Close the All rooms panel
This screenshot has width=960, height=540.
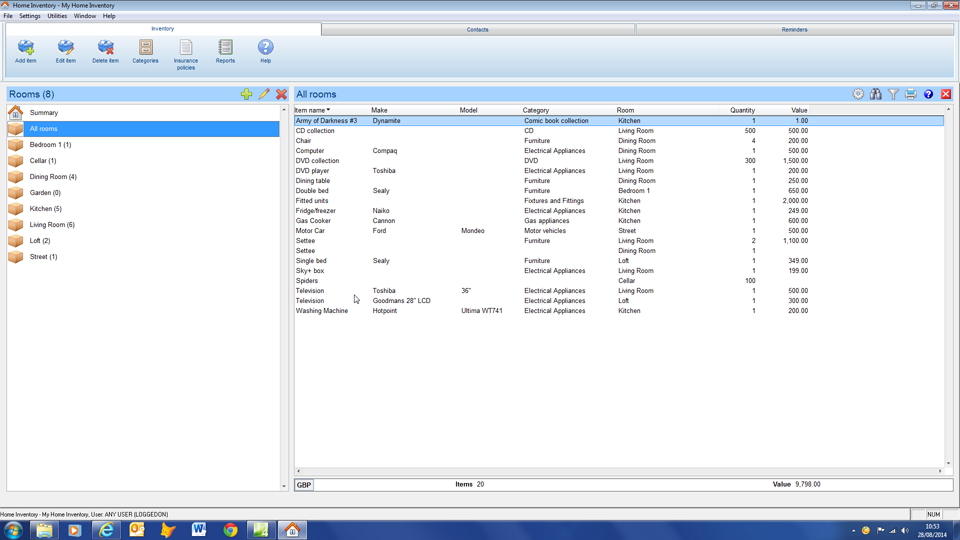point(946,94)
